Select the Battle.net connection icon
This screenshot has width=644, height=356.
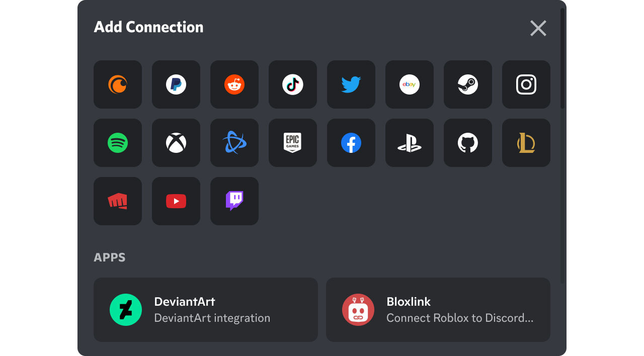click(x=234, y=143)
